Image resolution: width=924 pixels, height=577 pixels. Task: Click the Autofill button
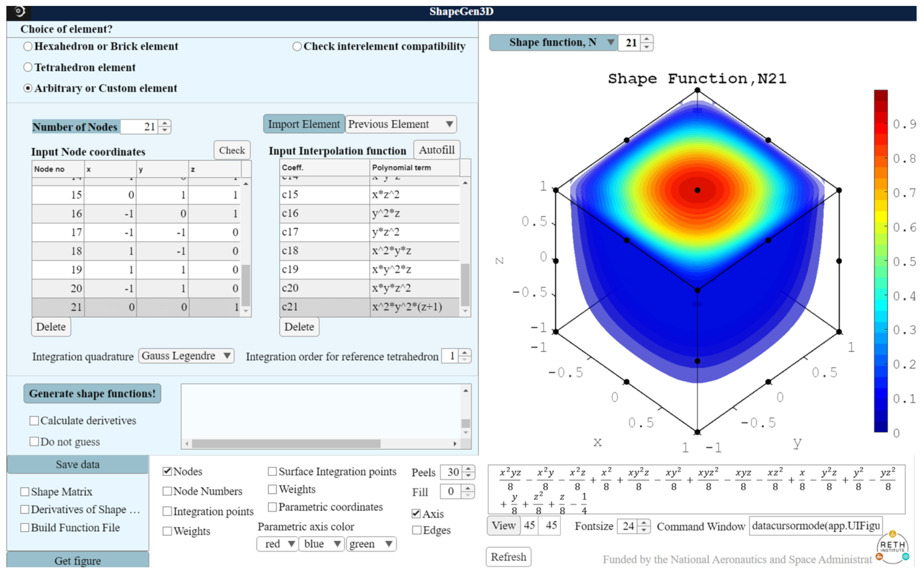coord(437,150)
